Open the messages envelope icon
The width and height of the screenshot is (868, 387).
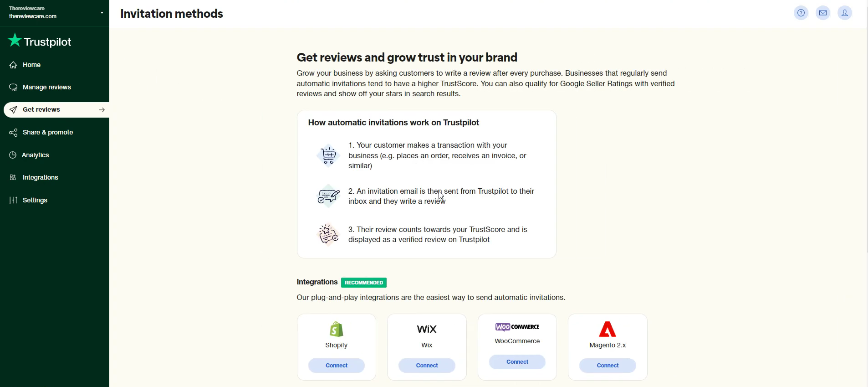click(823, 13)
